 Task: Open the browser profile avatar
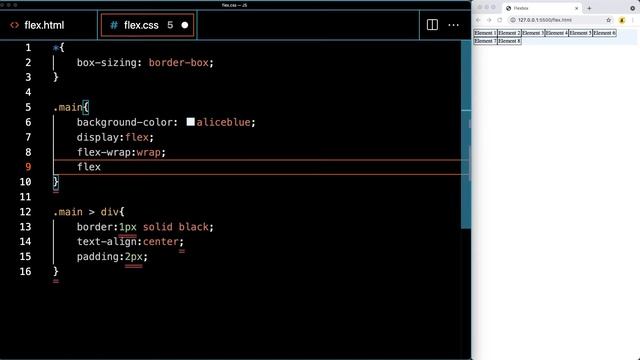(622, 20)
